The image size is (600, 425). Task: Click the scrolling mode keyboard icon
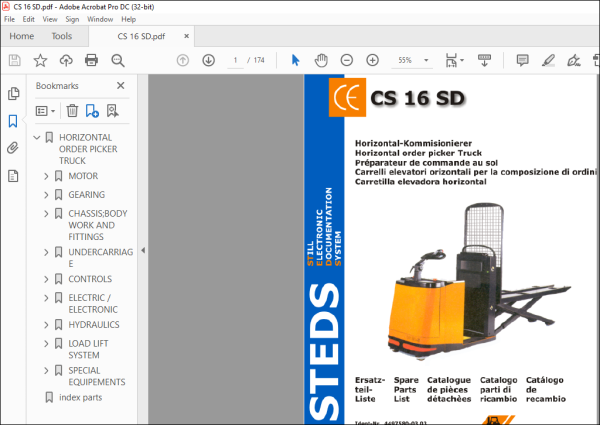coord(484,60)
